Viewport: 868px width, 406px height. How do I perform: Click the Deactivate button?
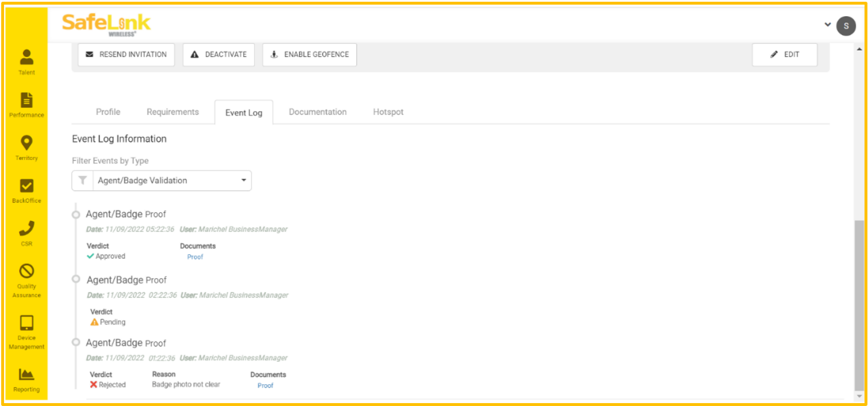pyautogui.click(x=219, y=55)
